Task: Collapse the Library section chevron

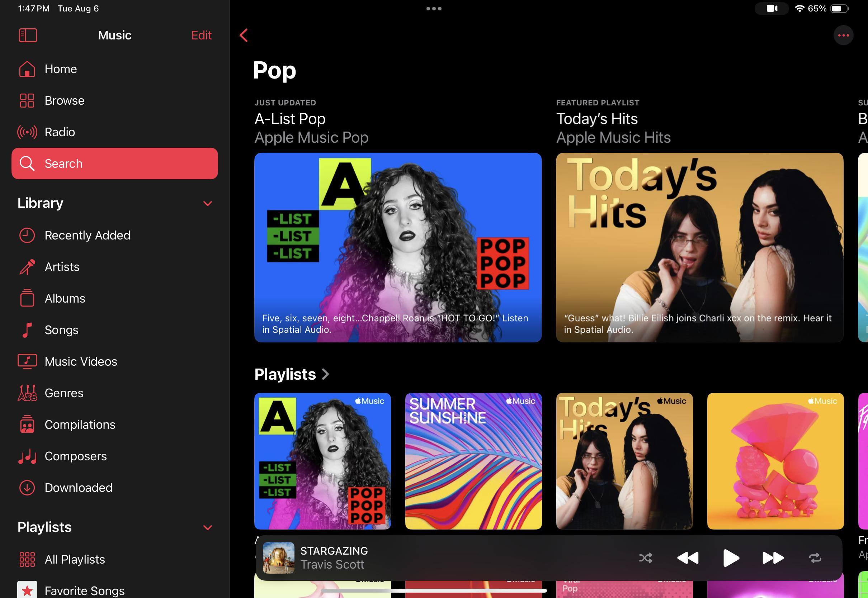Action: tap(207, 203)
